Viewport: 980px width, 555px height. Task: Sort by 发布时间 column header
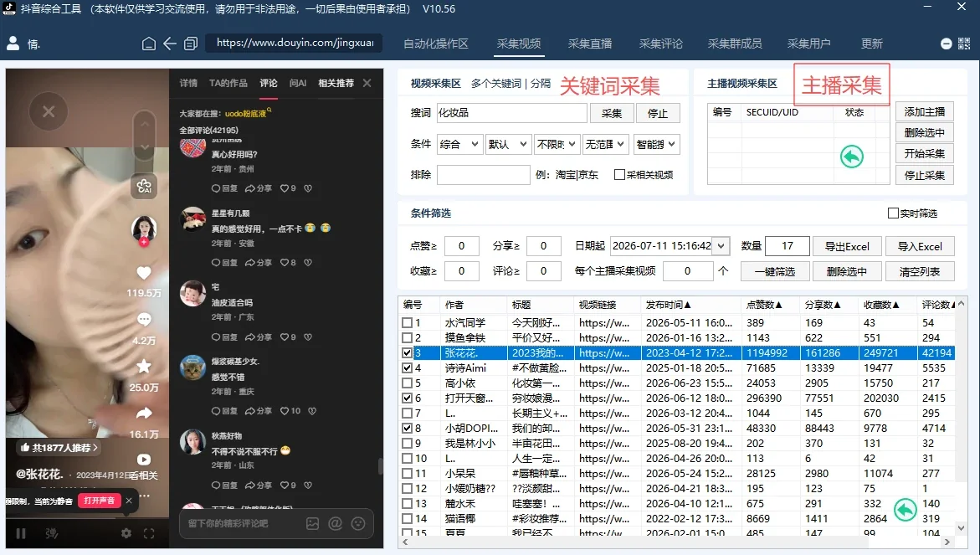click(x=668, y=305)
